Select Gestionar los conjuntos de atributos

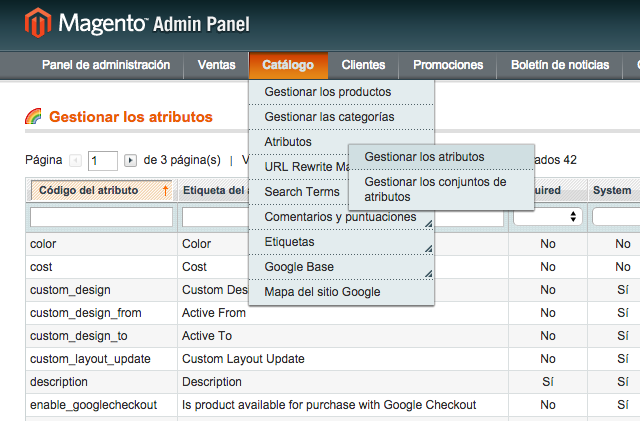tap(441, 189)
